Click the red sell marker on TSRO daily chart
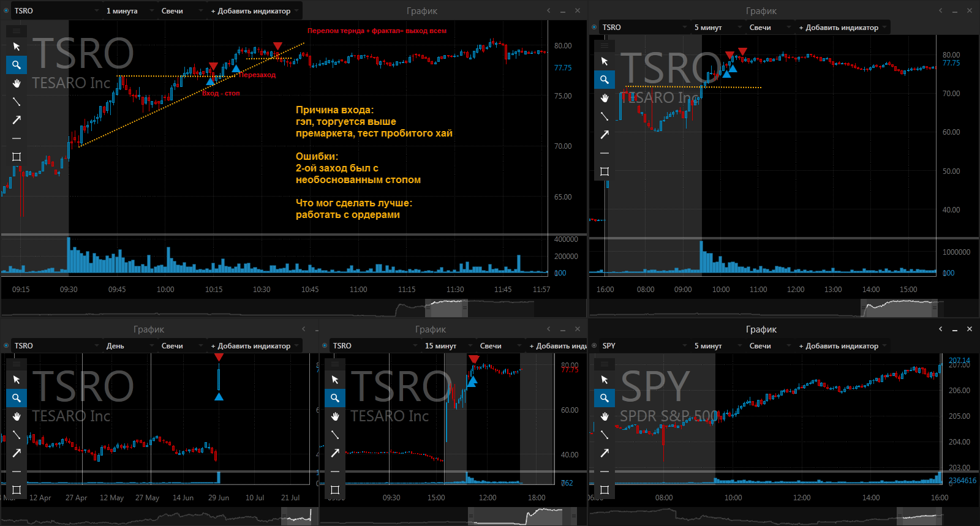 pyautogui.click(x=219, y=358)
